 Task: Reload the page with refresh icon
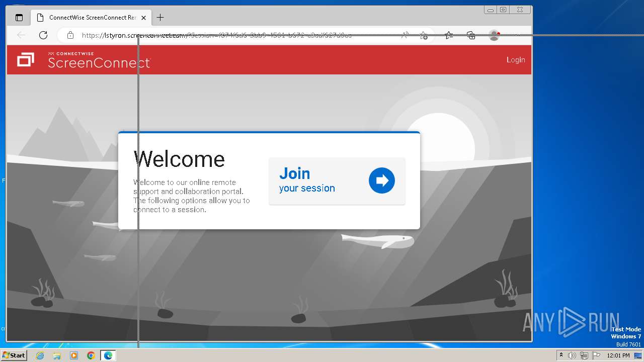[x=43, y=35]
